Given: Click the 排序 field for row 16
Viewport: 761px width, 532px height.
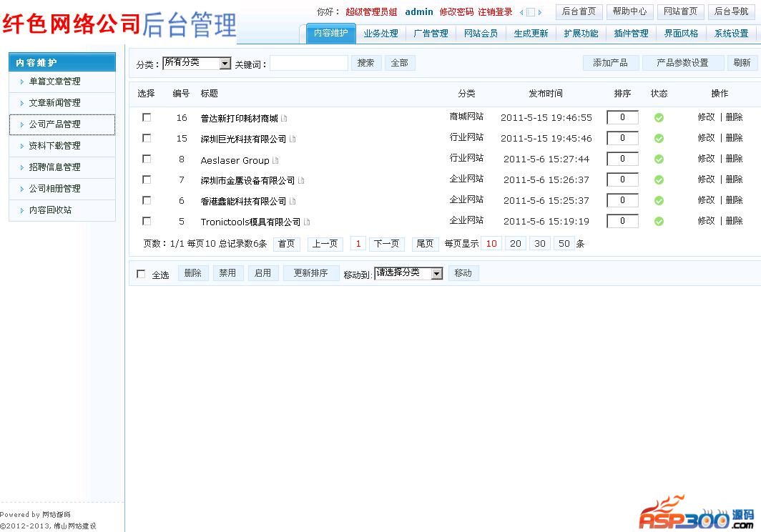Looking at the screenshot, I should point(623,117).
